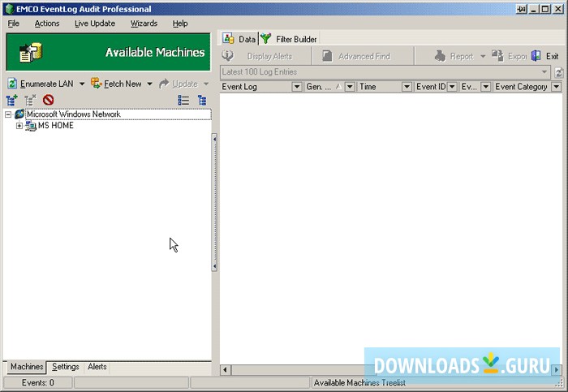The width and height of the screenshot is (568, 392).
Task: Click the refresh icon beside log entries combo
Action: 559,72
